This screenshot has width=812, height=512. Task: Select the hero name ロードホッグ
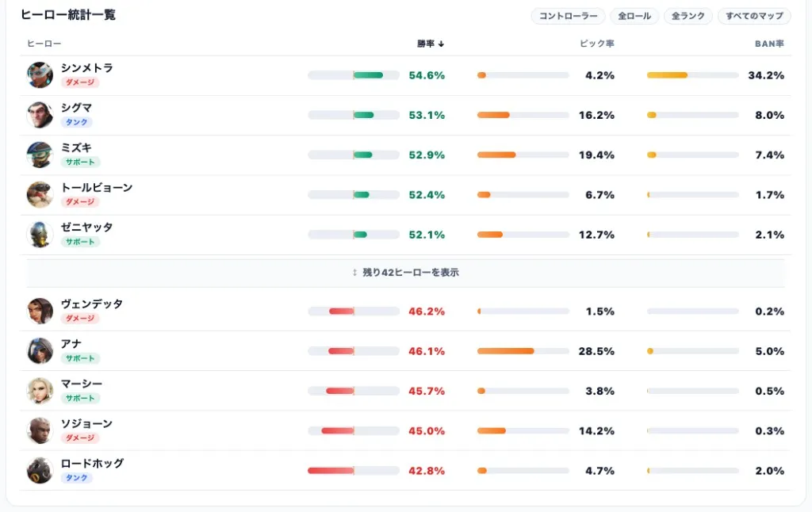click(x=92, y=464)
